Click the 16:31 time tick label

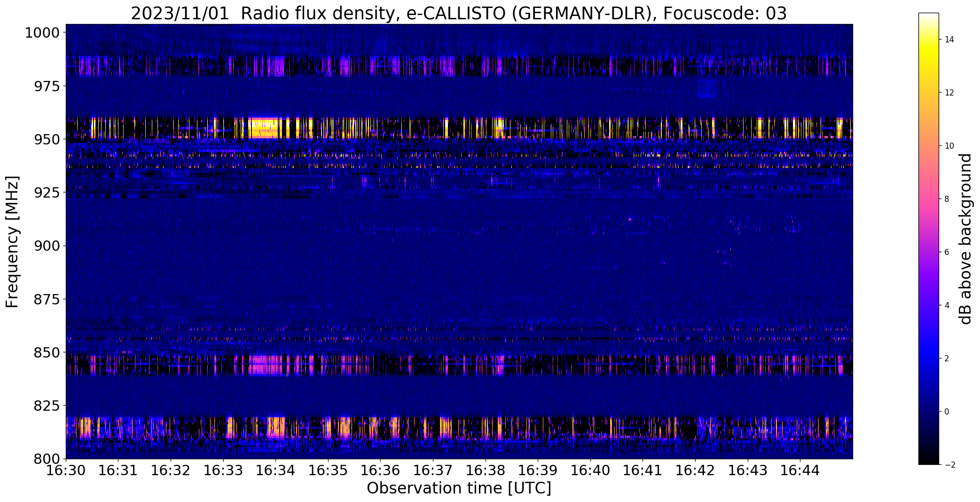tap(118, 470)
